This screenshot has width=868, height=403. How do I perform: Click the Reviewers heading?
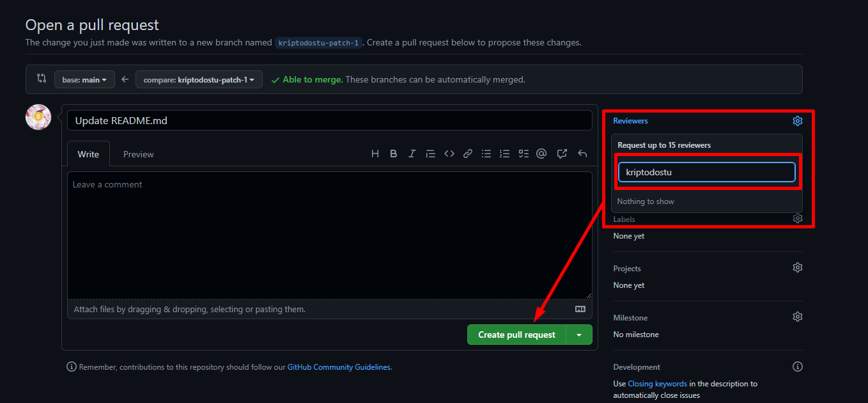point(630,121)
